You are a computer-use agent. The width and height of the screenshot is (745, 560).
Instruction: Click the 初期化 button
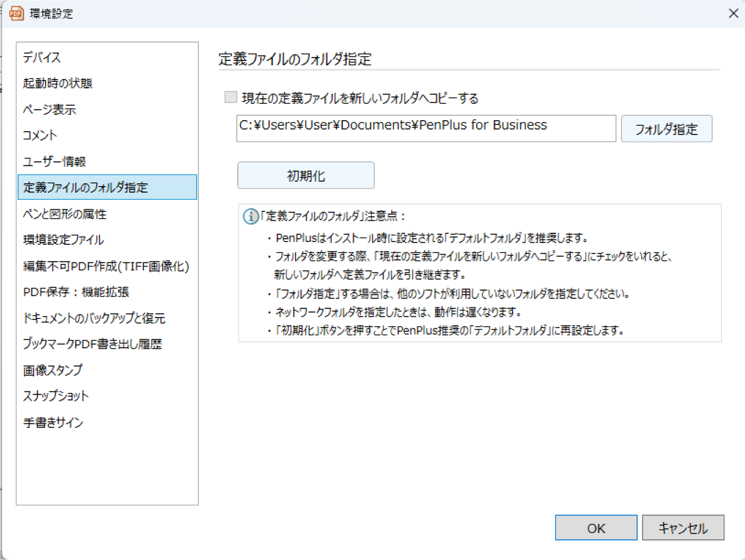[x=306, y=175]
